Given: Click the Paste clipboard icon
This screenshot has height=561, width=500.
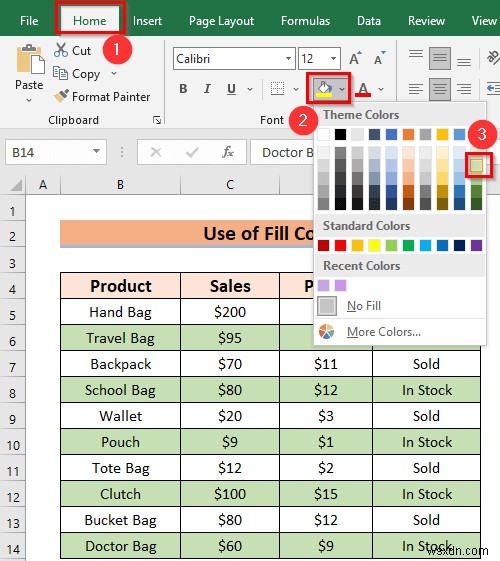Looking at the screenshot, I should tap(30, 59).
